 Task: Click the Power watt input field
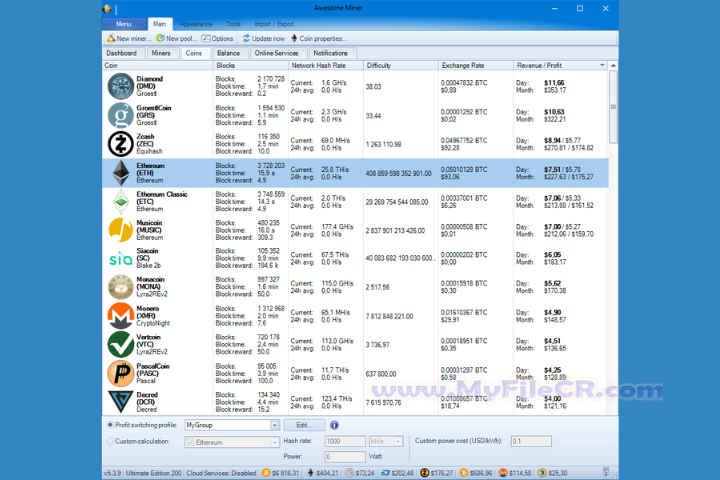click(x=345, y=457)
